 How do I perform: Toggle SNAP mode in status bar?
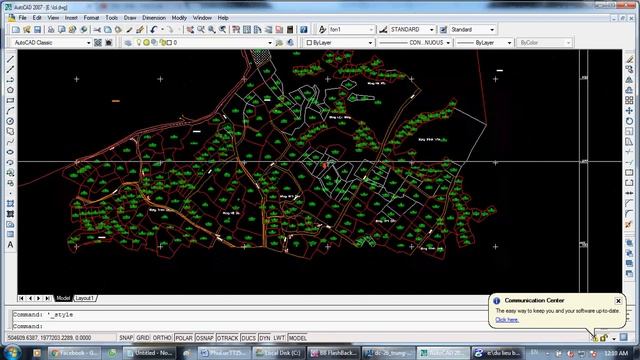click(x=126, y=338)
